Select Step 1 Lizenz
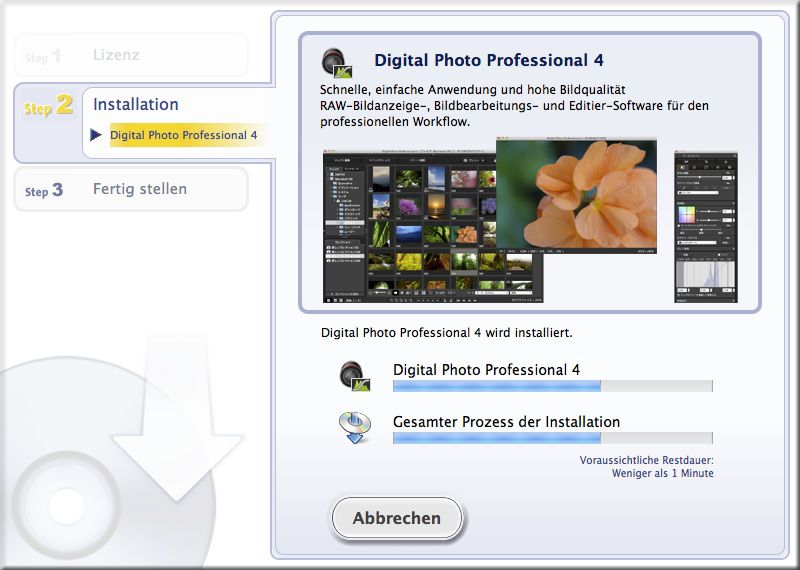800x570 pixels. coord(131,55)
